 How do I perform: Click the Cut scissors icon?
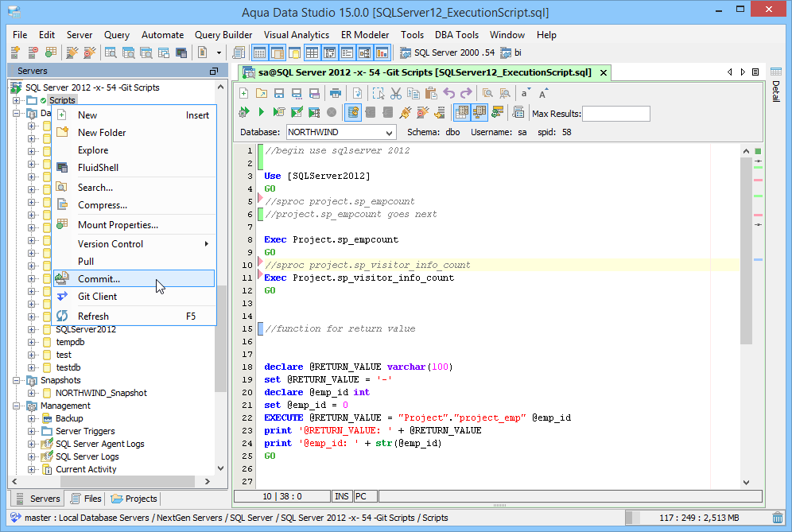[396, 93]
